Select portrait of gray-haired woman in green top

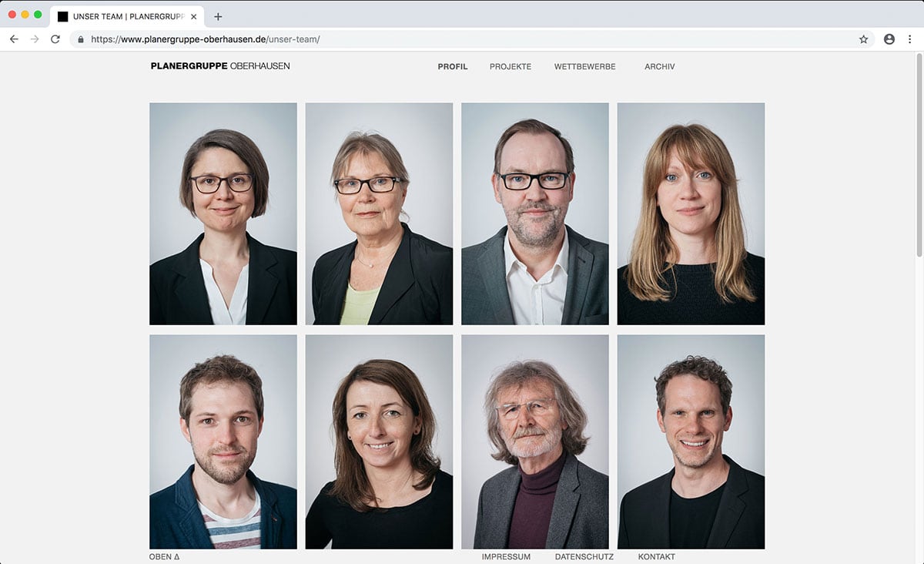379,214
